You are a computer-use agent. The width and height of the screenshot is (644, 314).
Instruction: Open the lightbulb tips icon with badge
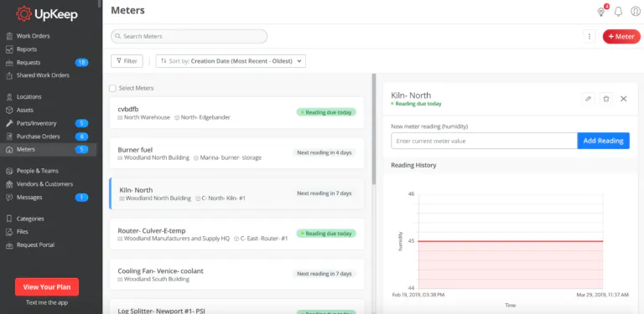tap(602, 12)
